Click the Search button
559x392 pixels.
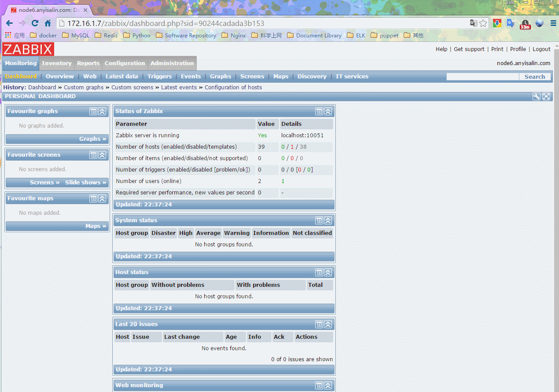tap(535, 77)
